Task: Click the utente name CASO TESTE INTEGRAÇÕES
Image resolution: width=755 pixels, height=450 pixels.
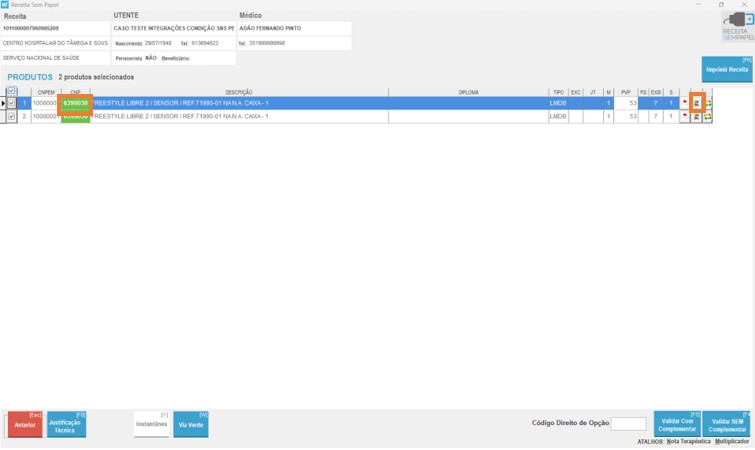Action: 174,28
